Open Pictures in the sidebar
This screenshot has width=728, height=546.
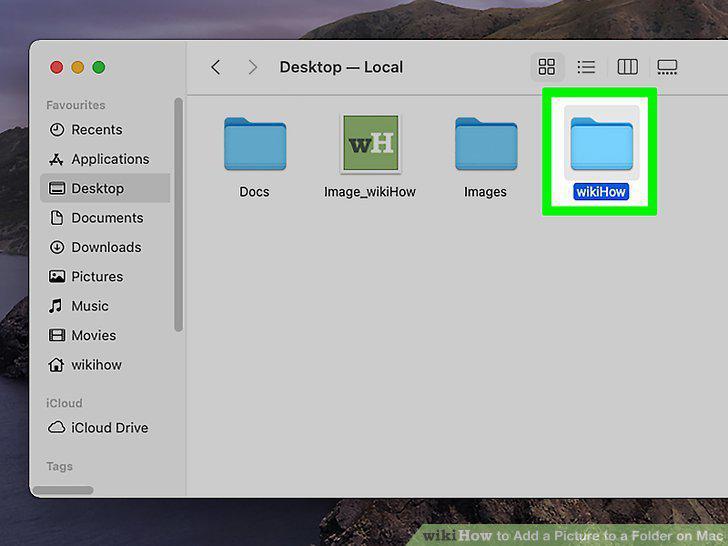tap(105, 277)
